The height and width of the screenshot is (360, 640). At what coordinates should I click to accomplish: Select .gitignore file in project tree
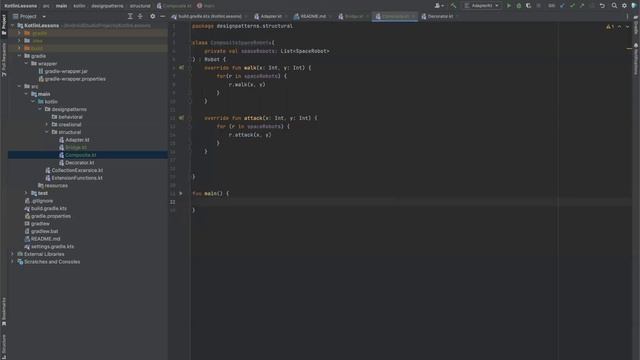[42, 201]
